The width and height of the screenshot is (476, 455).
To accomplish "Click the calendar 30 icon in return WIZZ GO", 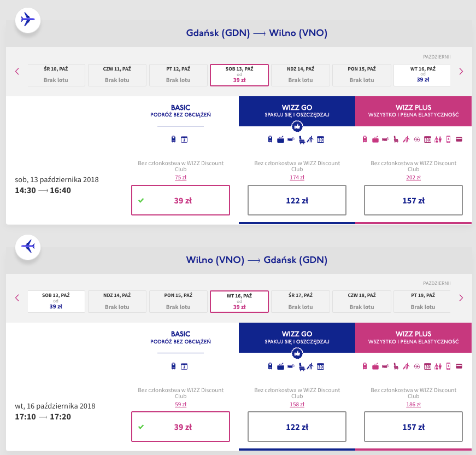I will 321,366.
